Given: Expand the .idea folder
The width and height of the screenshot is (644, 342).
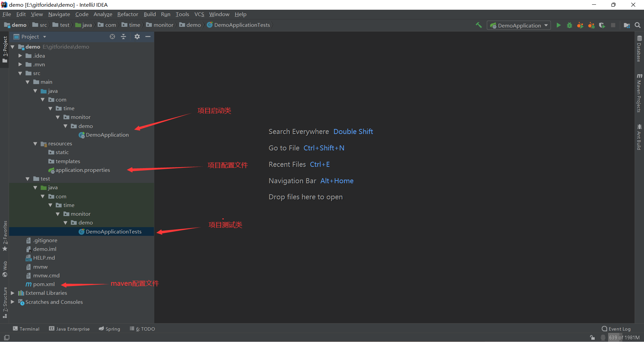Looking at the screenshot, I should (20, 56).
